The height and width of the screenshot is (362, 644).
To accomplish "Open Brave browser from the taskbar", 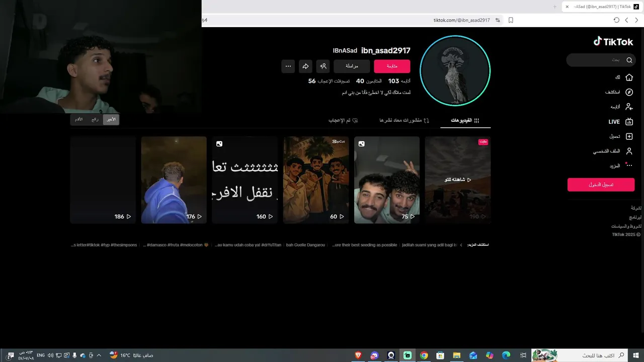I will click(x=358, y=355).
